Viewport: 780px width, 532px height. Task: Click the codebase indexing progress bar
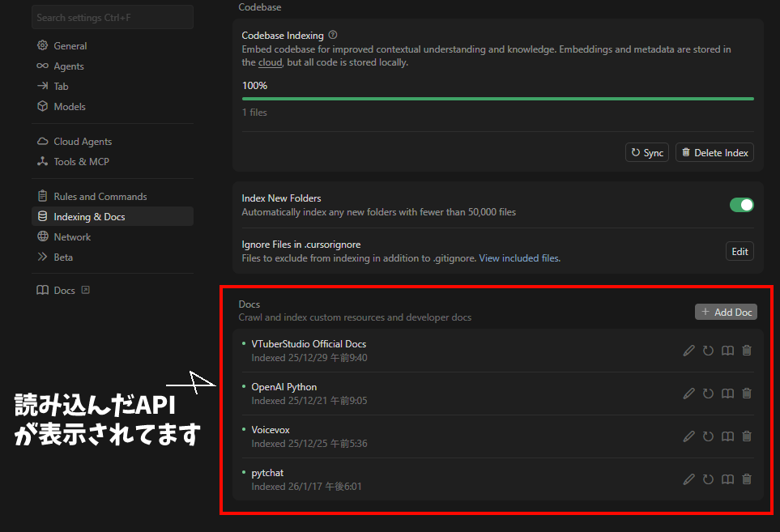[497, 99]
